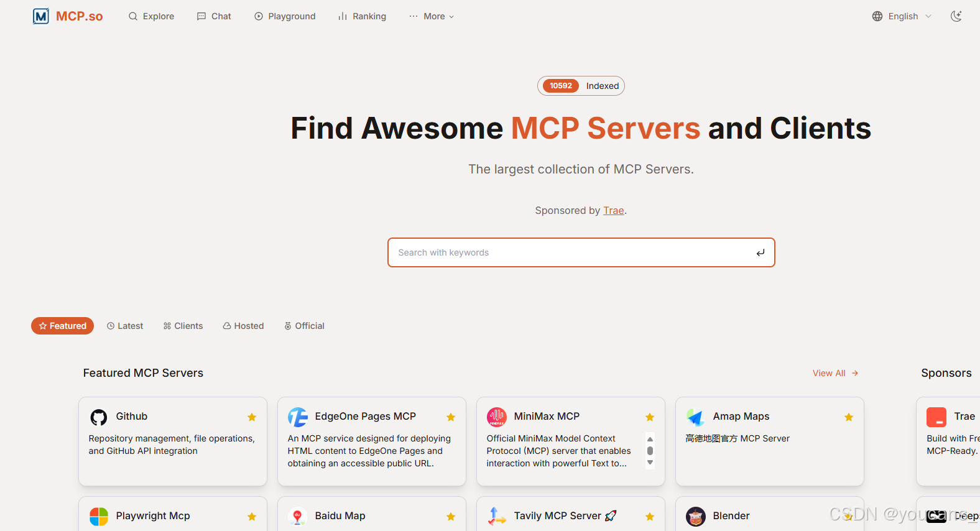The image size is (980, 531).
Task: Click the star on the Tavily MCP Server card
Action: point(650,517)
